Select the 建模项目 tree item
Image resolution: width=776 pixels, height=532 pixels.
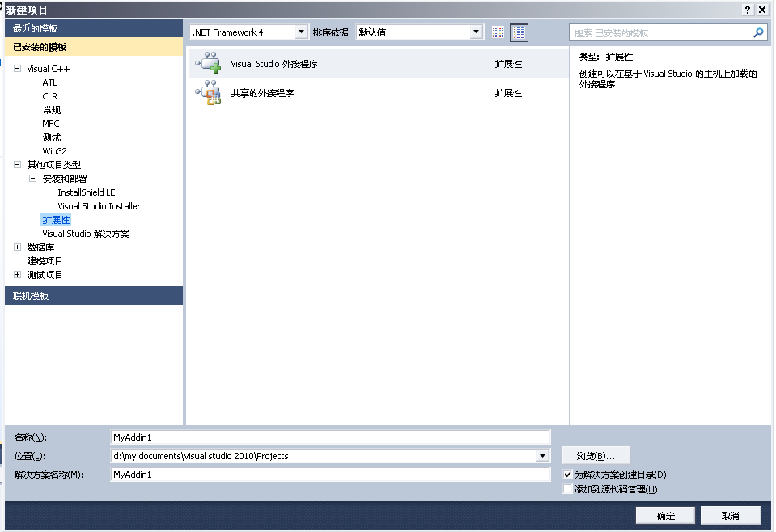click(x=45, y=261)
